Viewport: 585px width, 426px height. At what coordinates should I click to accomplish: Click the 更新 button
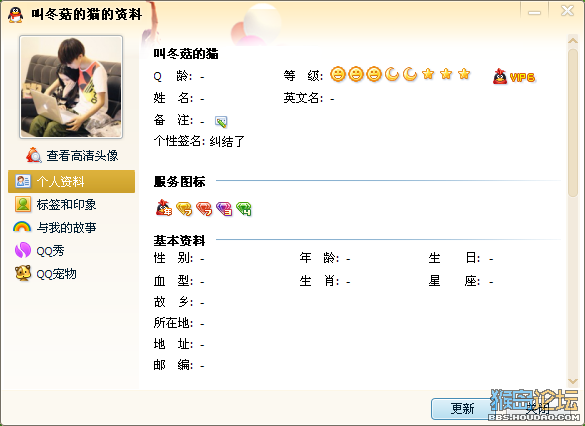[462, 408]
